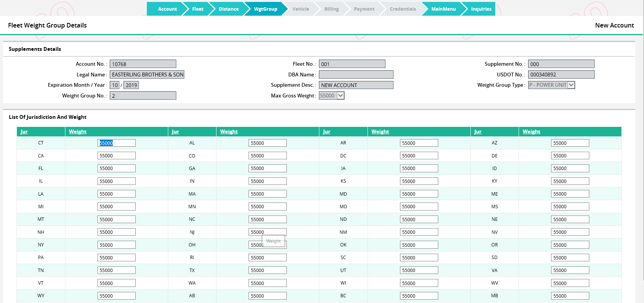This screenshot has height=303, width=644.
Task: Click the Expiration Month field
Action: (x=115, y=85)
